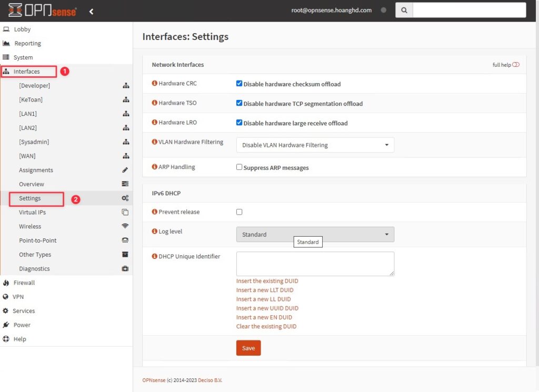Show help for DHCP Unique Identifier info icon
This screenshot has width=539, height=392.
coord(154,256)
